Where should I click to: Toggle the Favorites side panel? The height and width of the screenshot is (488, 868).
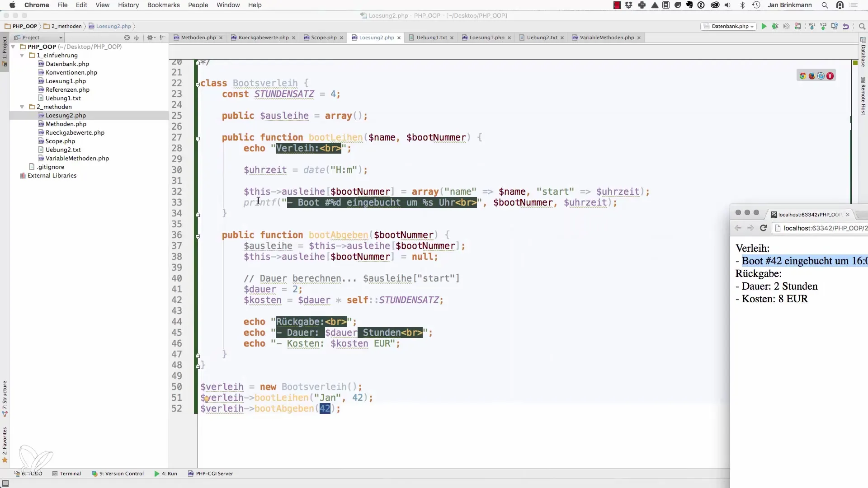point(5,445)
